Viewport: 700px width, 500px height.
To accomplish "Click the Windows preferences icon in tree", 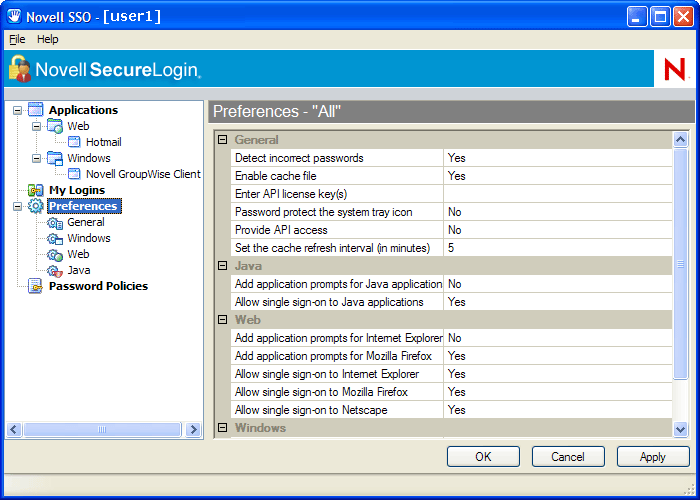I will click(55, 238).
